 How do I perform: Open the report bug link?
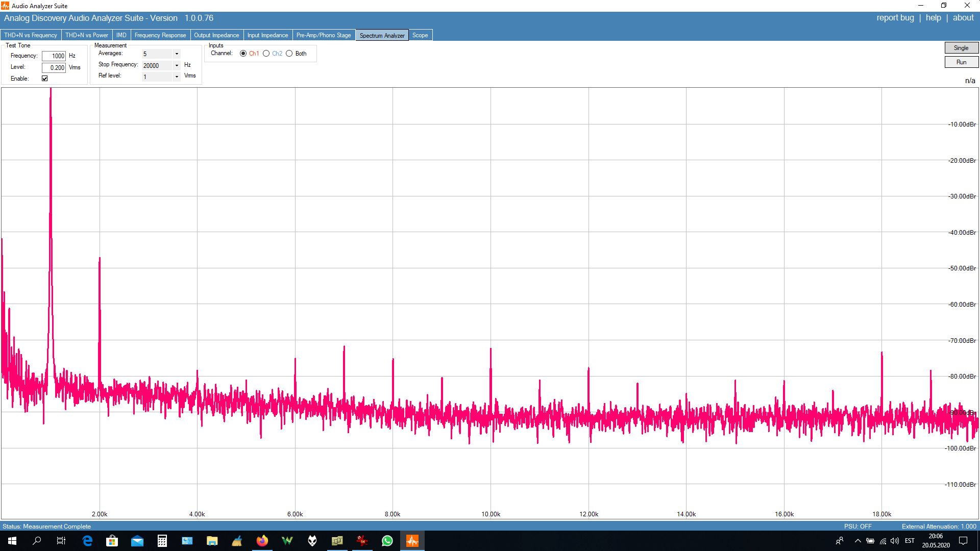pyautogui.click(x=895, y=18)
